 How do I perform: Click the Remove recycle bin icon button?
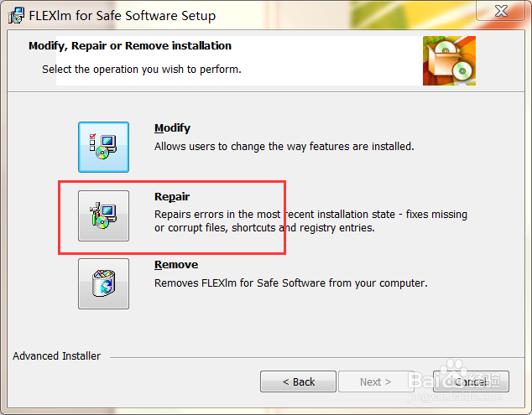103,283
